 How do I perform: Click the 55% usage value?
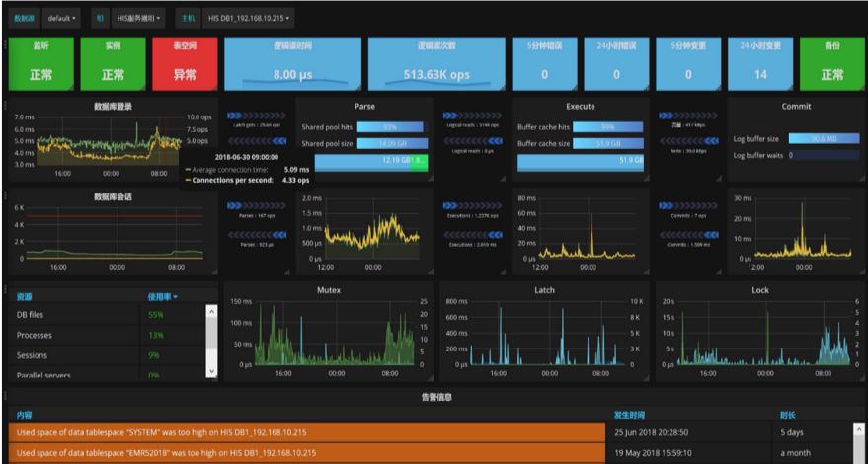156,315
